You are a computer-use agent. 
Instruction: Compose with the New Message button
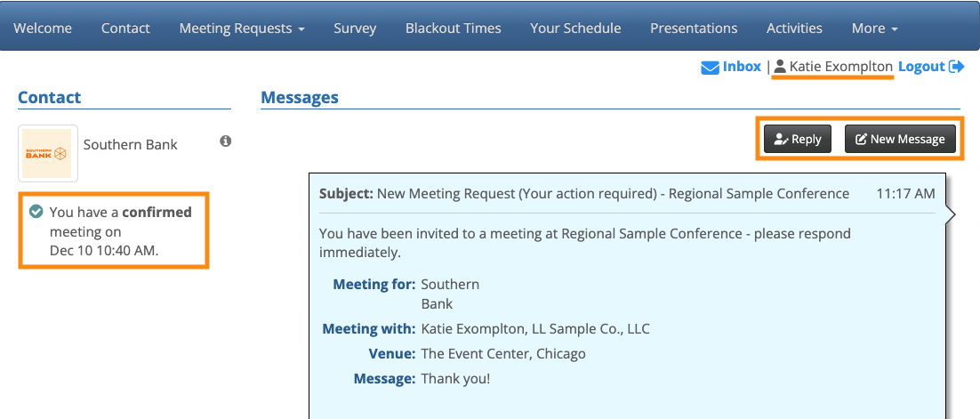point(900,139)
